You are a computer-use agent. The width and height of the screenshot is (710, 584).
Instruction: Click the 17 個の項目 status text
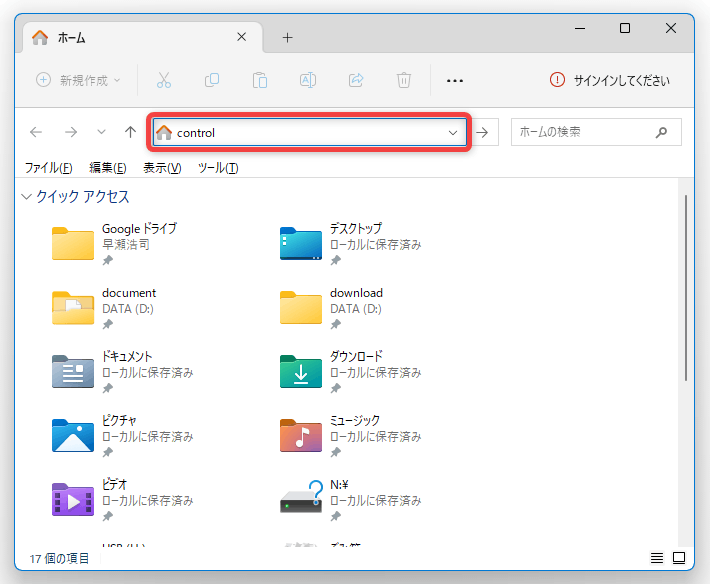click(x=59, y=559)
